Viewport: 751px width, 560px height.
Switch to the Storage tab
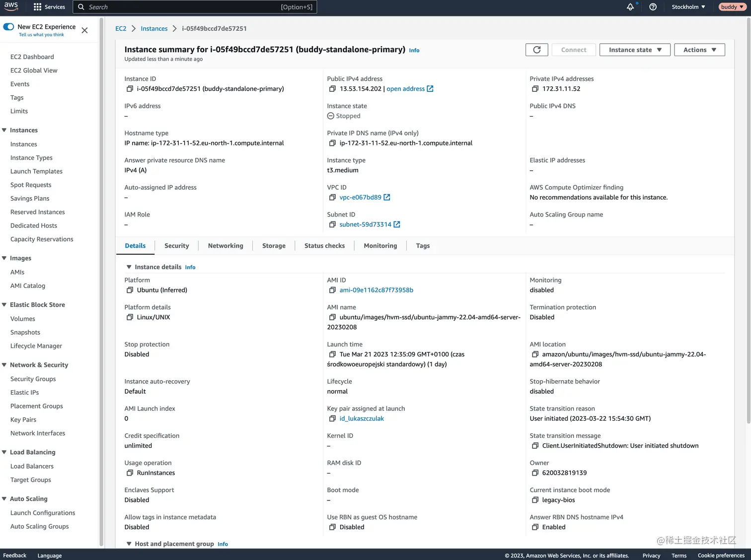[274, 246]
